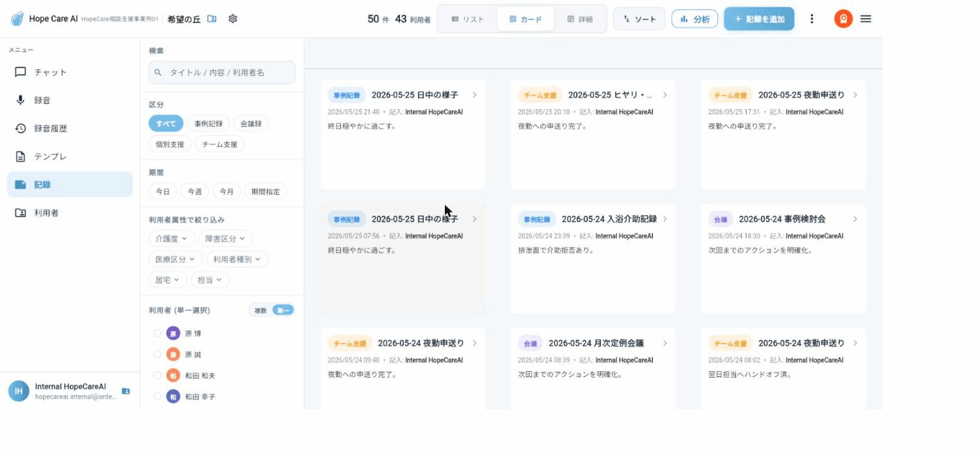Select the チーム支援 filter chip
Screen dimensions: 980x455
click(219, 144)
